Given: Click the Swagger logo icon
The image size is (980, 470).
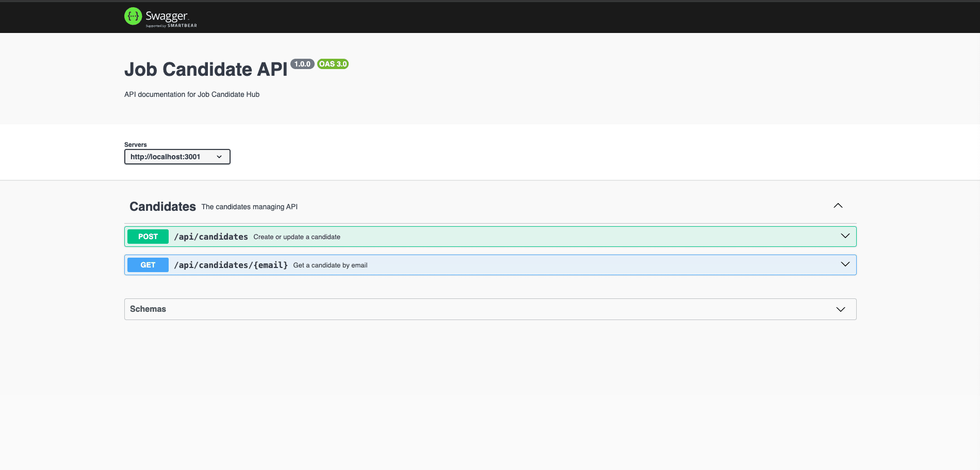Looking at the screenshot, I should [133, 16].
